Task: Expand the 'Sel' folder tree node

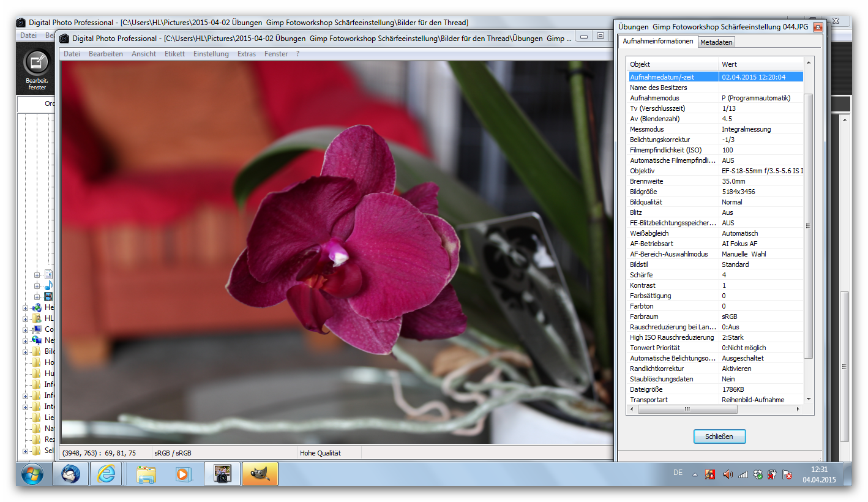Action: click(26, 451)
